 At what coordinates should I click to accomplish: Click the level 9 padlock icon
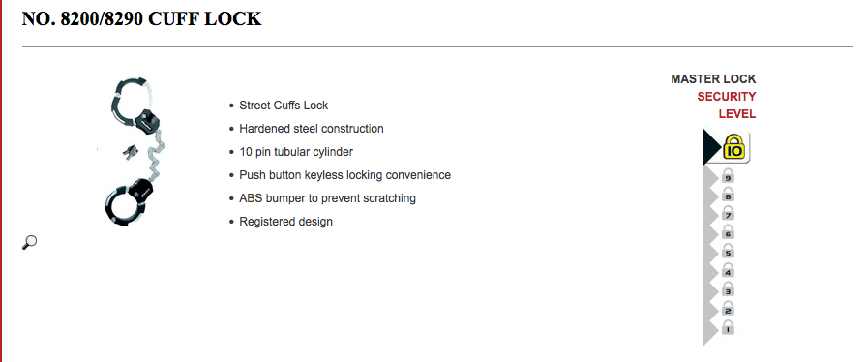point(728,176)
